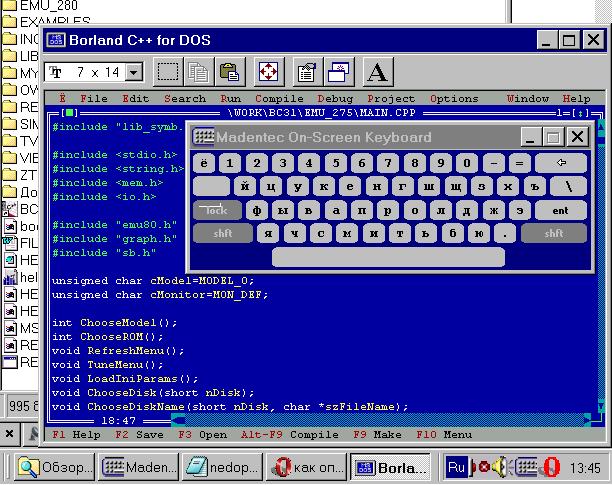
Task: Click the = key on on-screen keyboard
Action: [x=520, y=163]
